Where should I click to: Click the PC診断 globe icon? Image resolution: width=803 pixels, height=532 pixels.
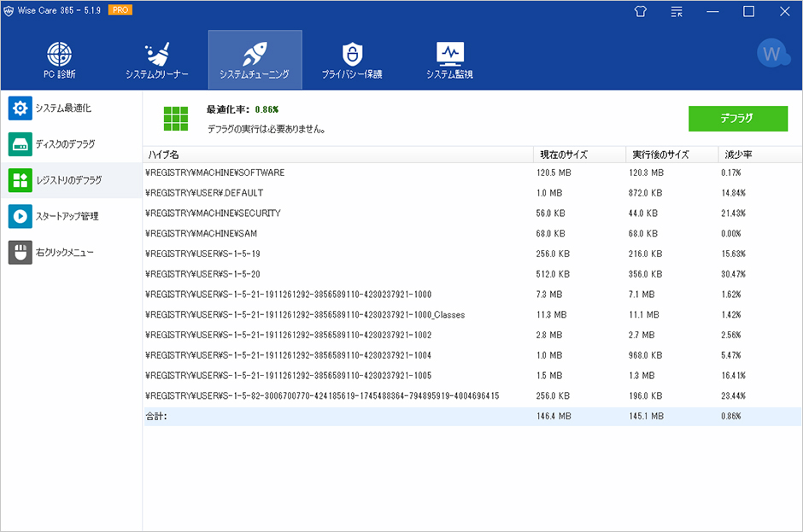60,54
